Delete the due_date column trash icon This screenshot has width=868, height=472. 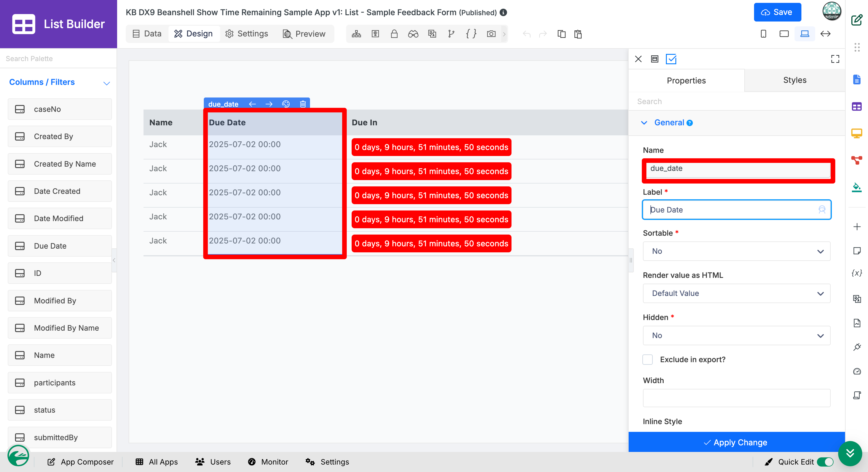point(303,104)
